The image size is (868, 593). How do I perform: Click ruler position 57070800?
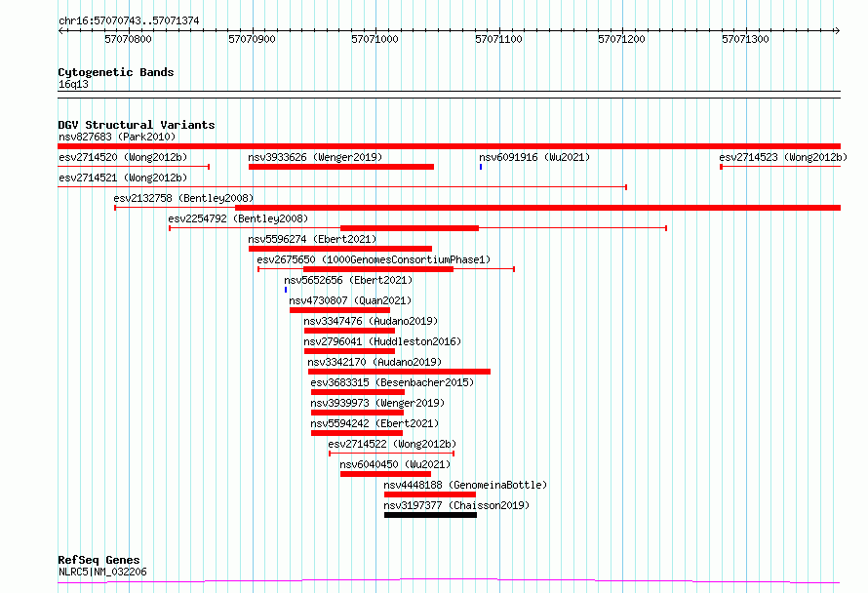pos(128,39)
